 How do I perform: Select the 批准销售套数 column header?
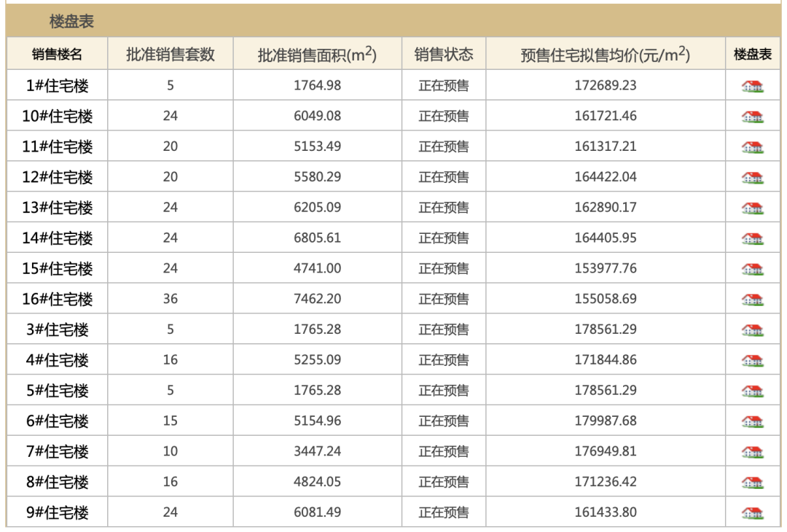171,55
